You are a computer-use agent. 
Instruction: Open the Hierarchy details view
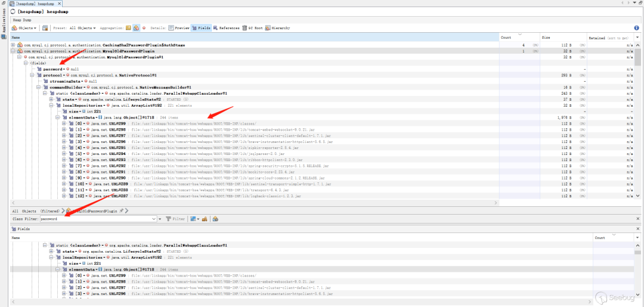[x=278, y=28]
